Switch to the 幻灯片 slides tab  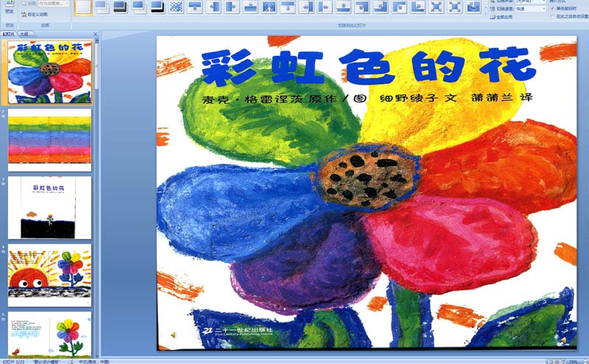pos(8,34)
